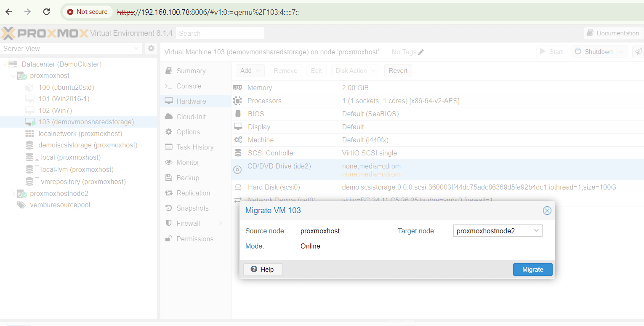Open the Documentation button
The image size is (644, 326).
(613, 33)
